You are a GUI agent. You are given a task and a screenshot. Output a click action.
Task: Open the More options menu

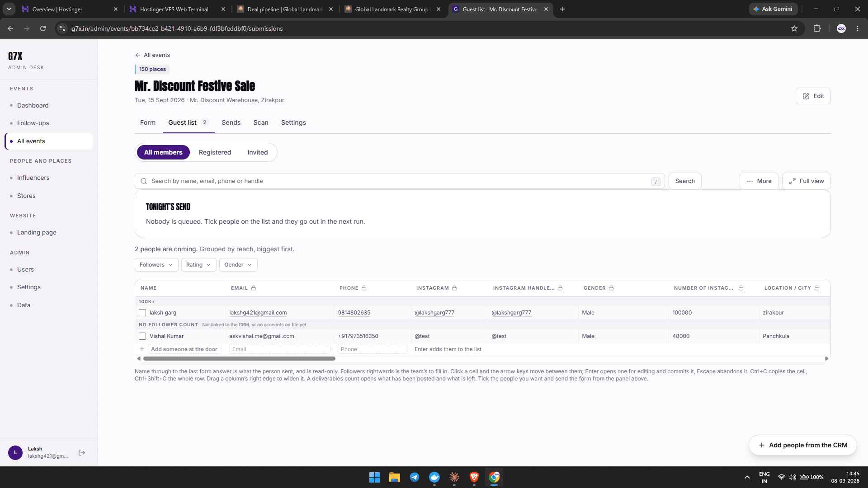coord(759,181)
